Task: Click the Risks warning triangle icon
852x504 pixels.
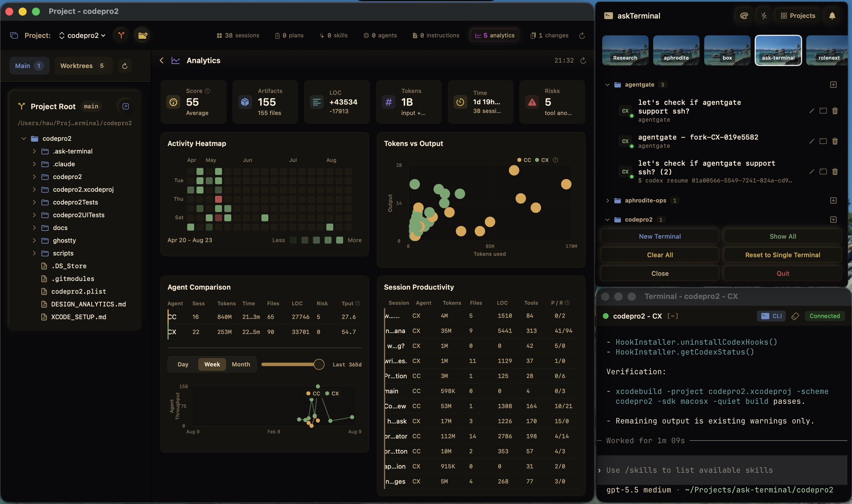Action: [532, 102]
